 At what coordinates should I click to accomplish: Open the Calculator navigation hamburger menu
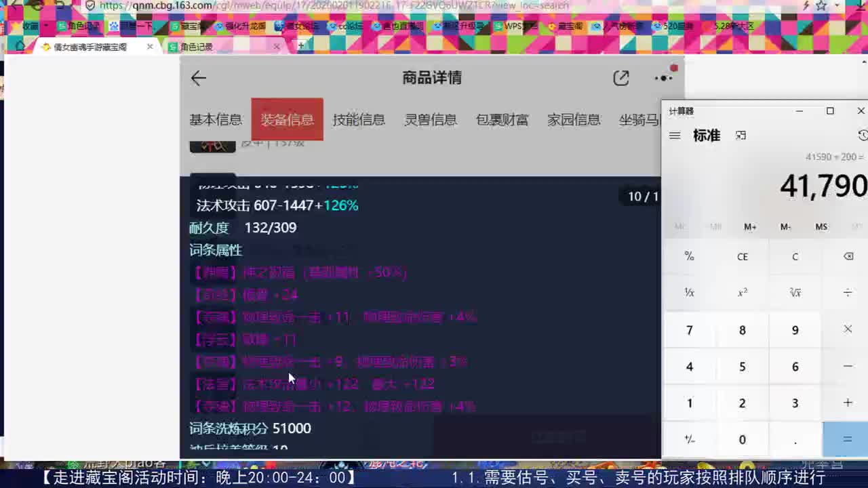click(675, 135)
